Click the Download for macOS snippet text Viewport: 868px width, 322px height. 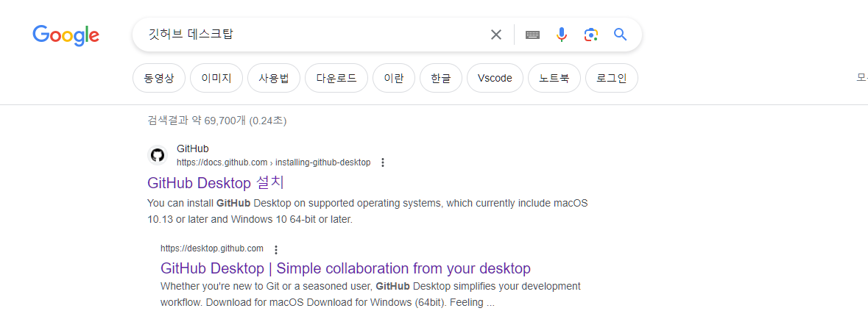(370, 295)
